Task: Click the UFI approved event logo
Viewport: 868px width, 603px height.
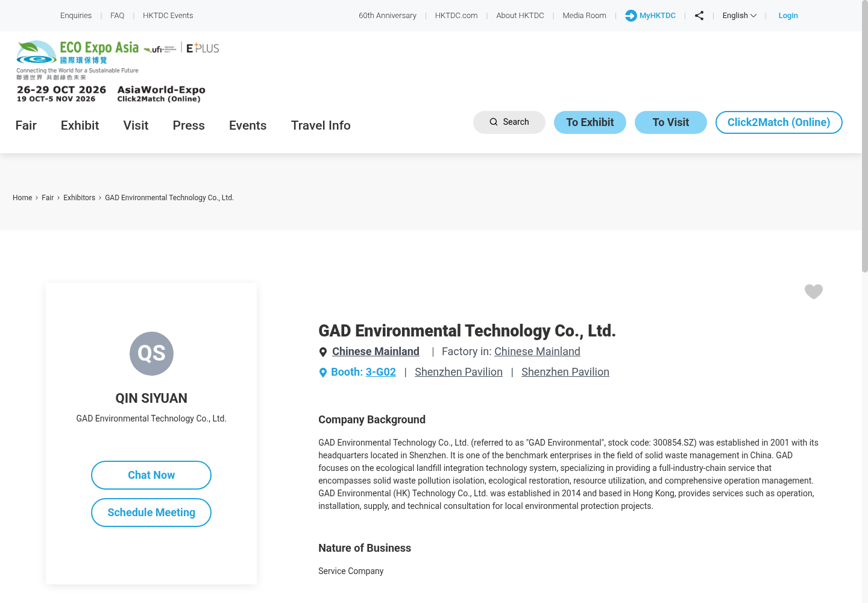Action: click(160, 49)
